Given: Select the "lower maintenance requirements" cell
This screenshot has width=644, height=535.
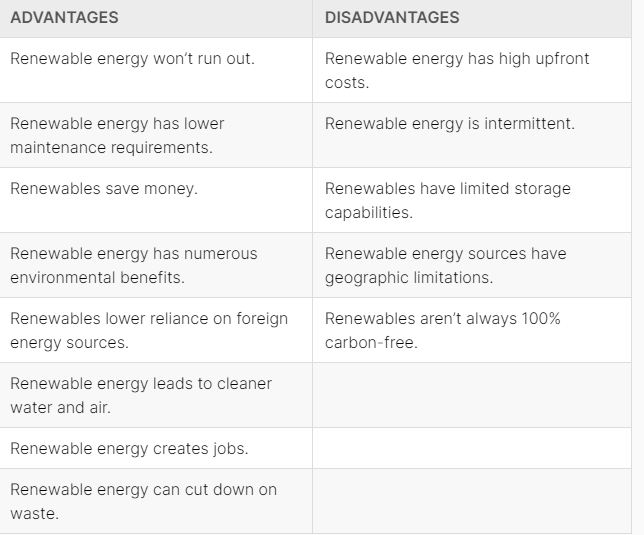Looking at the screenshot, I should click(x=117, y=135).
